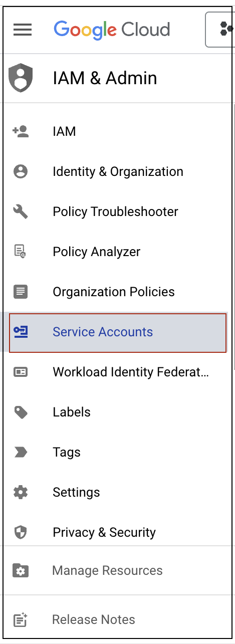Image resolution: width=235 pixels, height=644 pixels.
Task: Open the project selector button
Action: [x=220, y=30]
